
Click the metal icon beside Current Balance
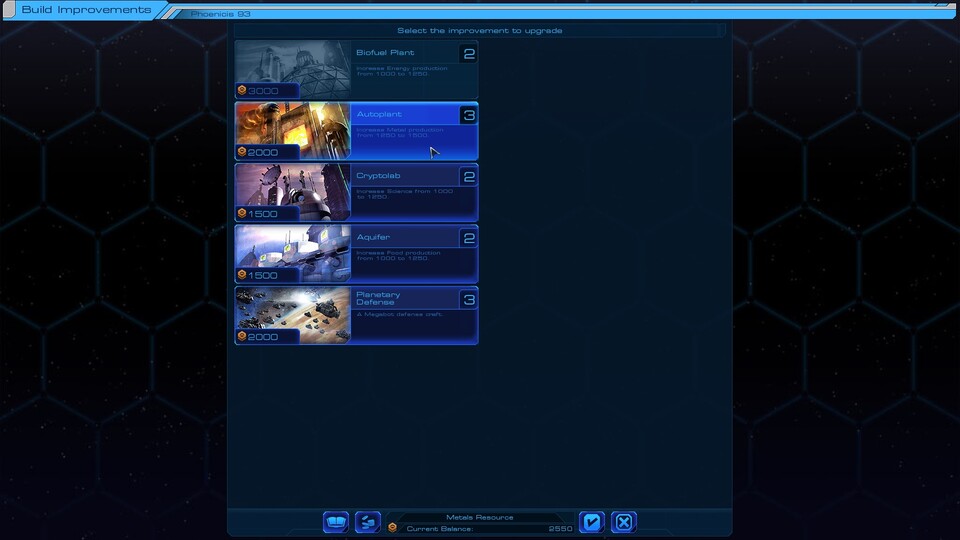pos(393,528)
